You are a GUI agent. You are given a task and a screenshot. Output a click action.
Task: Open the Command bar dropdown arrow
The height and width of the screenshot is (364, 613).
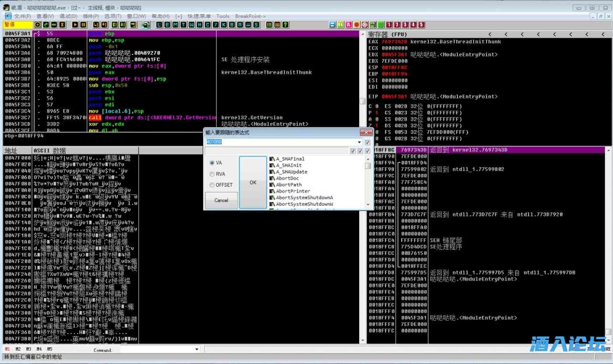tap(197, 349)
